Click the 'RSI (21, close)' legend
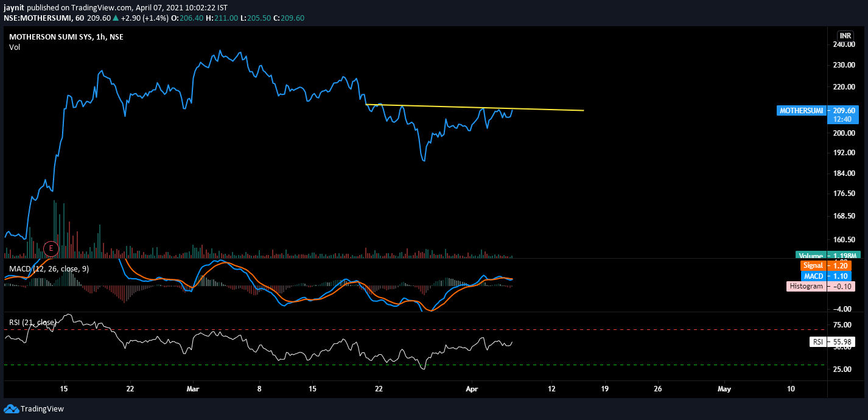This screenshot has height=420, width=868. pyautogui.click(x=33, y=322)
